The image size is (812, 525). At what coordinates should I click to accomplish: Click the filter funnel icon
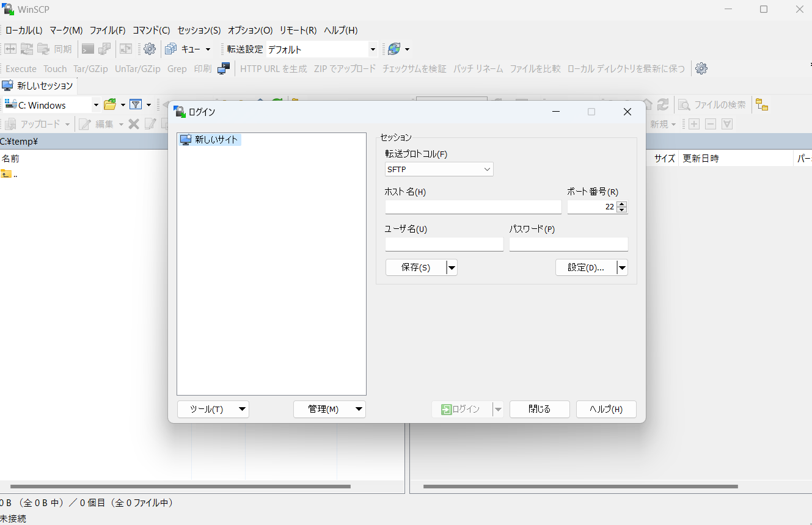click(x=136, y=104)
